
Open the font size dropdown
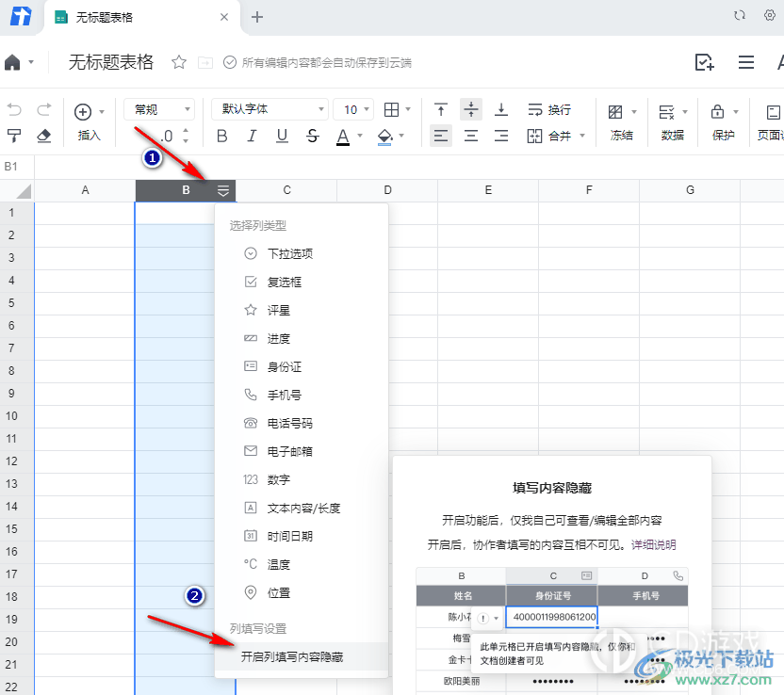coord(357,110)
